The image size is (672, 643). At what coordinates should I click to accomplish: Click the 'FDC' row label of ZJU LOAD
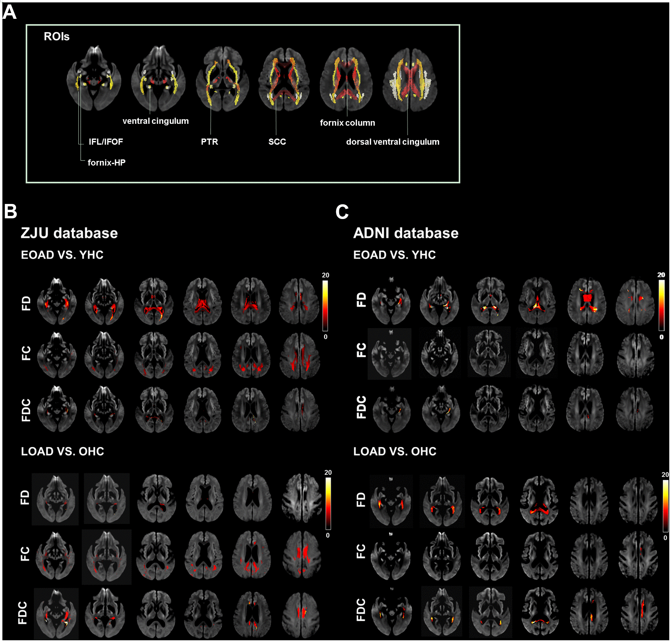(22, 613)
